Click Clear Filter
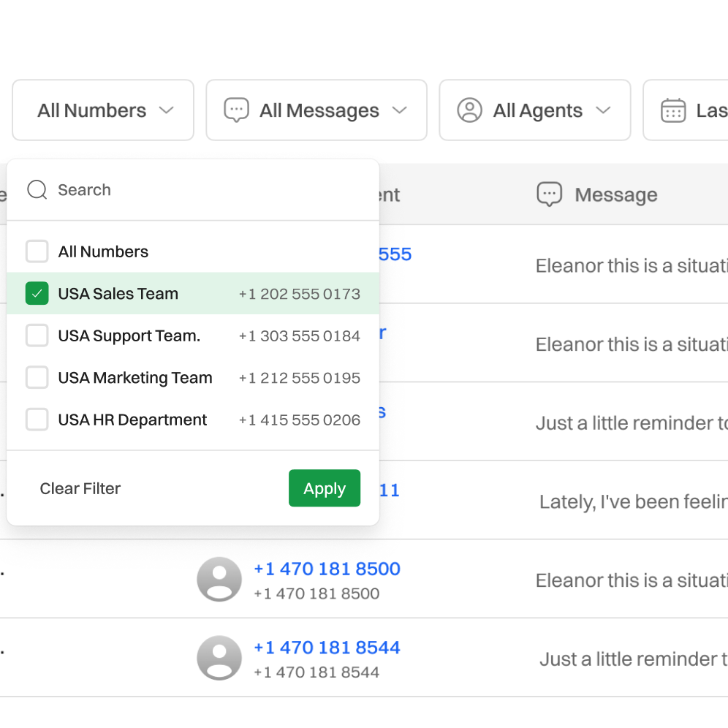This screenshot has width=728, height=728. point(80,488)
